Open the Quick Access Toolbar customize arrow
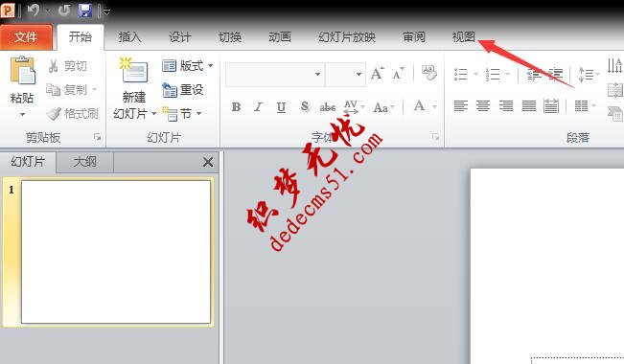This screenshot has width=624, height=364. click(x=106, y=11)
